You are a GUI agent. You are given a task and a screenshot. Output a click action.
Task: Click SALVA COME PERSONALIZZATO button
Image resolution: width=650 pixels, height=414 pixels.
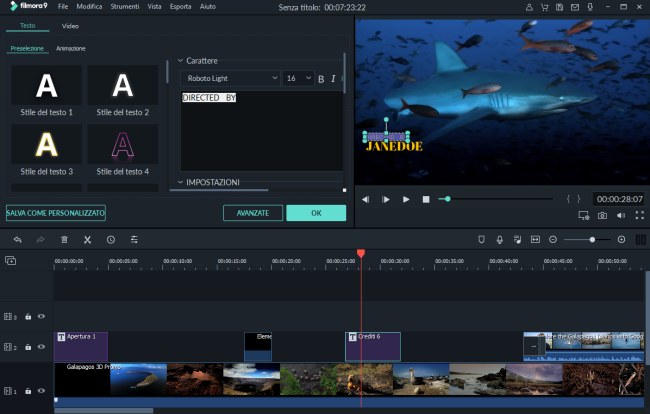tap(56, 213)
